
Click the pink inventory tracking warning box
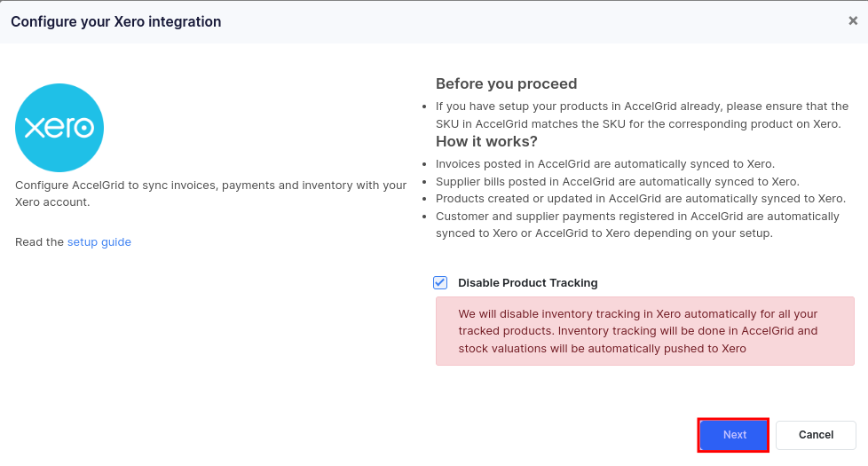point(644,331)
